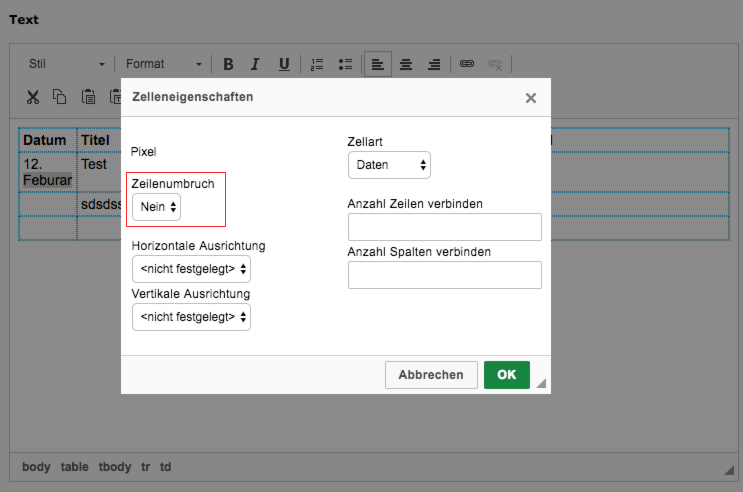Toggle underline formatting in the toolbar
Image resolution: width=743 pixels, height=492 pixels.
(x=284, y=64)
